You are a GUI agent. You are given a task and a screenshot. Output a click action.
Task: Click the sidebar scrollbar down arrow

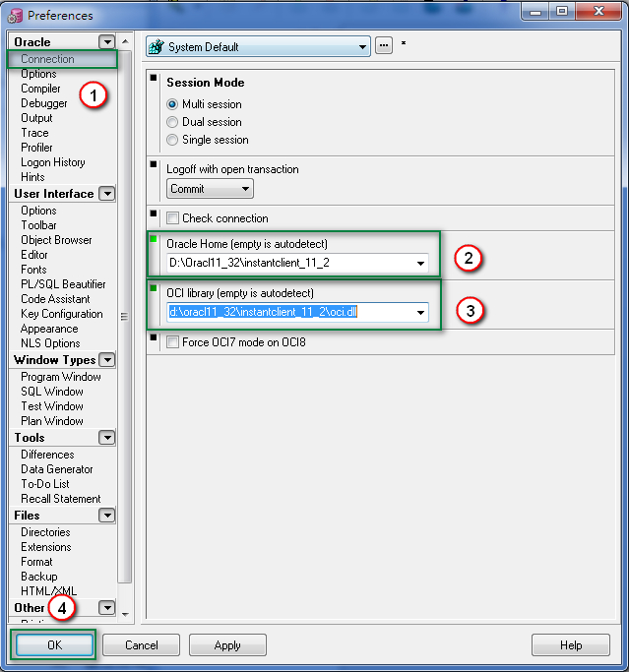125,614
